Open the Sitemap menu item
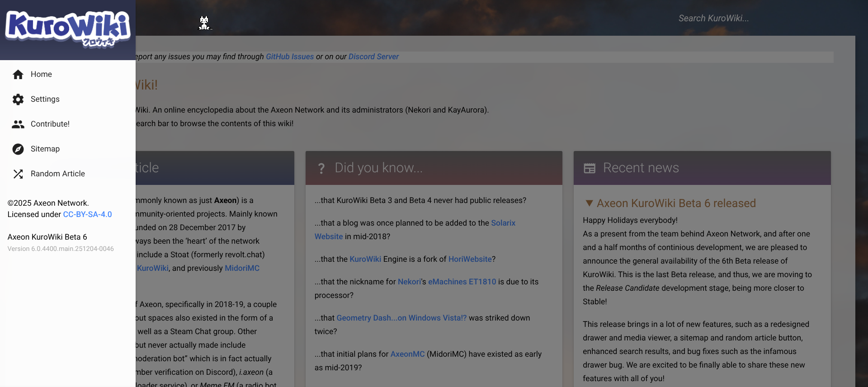 (68, 149)
